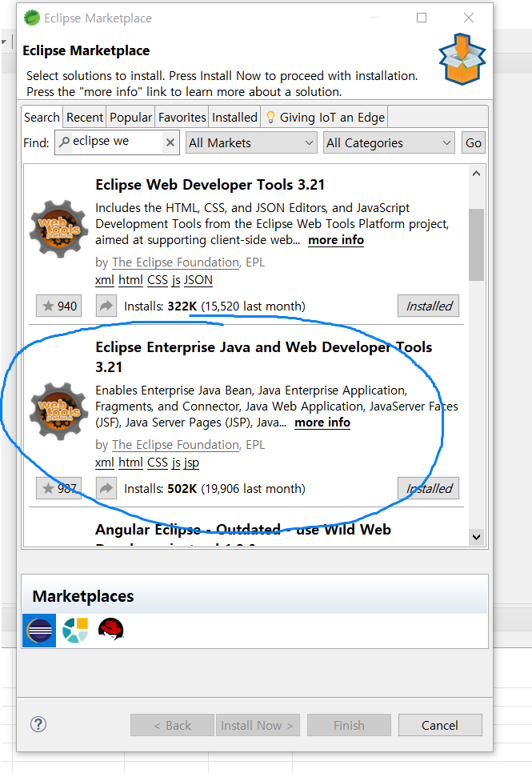Click Web Tools logo of Enterprise Java Tools
532x773 pixels.
pyautogui.click(x=59, y=411)
